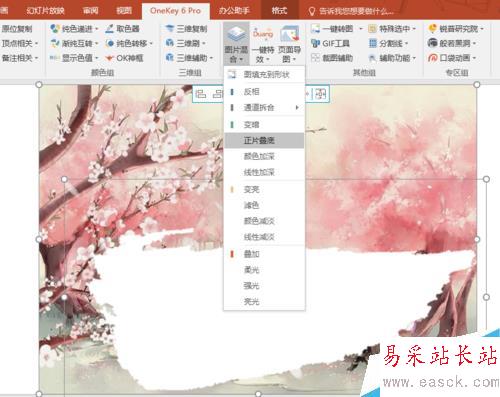Choose 亮光 blend mode

pyautogui.click(x=264, y=301)
